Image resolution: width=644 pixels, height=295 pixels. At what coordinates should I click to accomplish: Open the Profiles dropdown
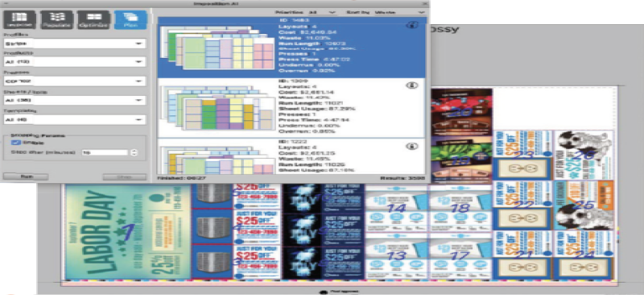click(x=75, y=44)
